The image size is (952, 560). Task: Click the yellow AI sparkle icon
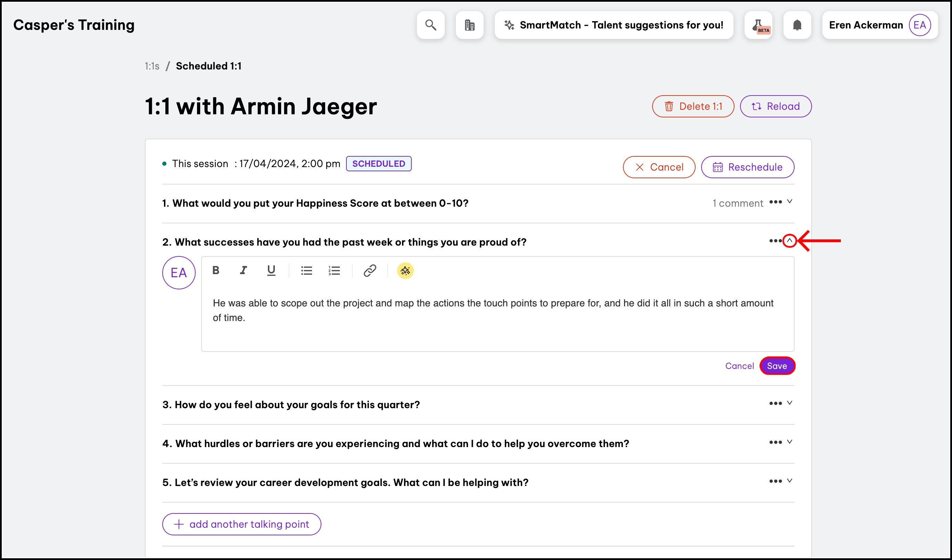coord(405,270)
